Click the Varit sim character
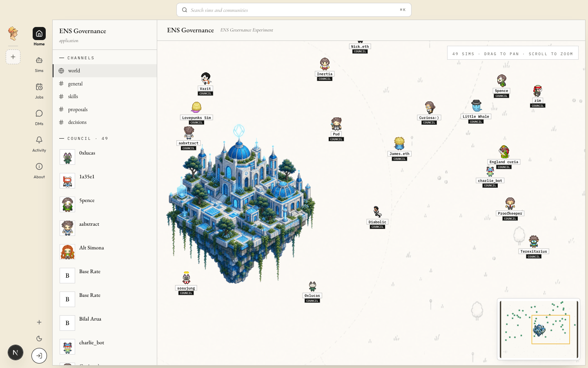Image resolution: width=588 pixels, height=368 pixels. 205,79
